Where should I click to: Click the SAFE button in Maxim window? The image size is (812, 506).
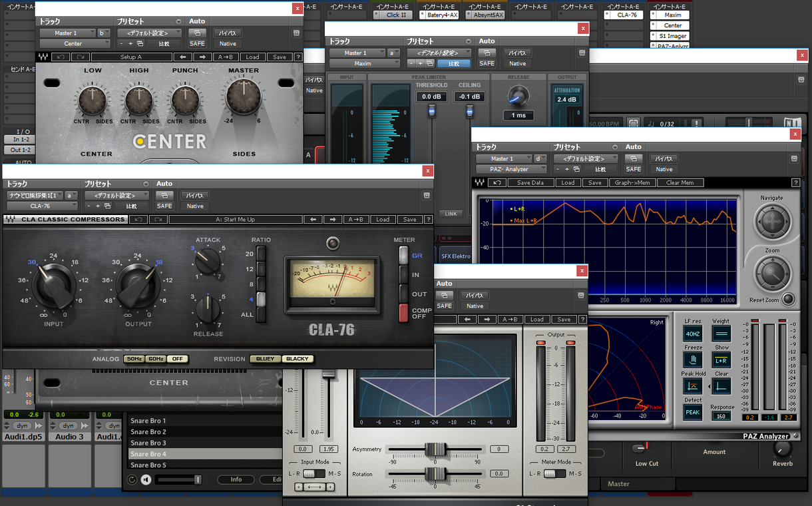(x=487, y=63)
